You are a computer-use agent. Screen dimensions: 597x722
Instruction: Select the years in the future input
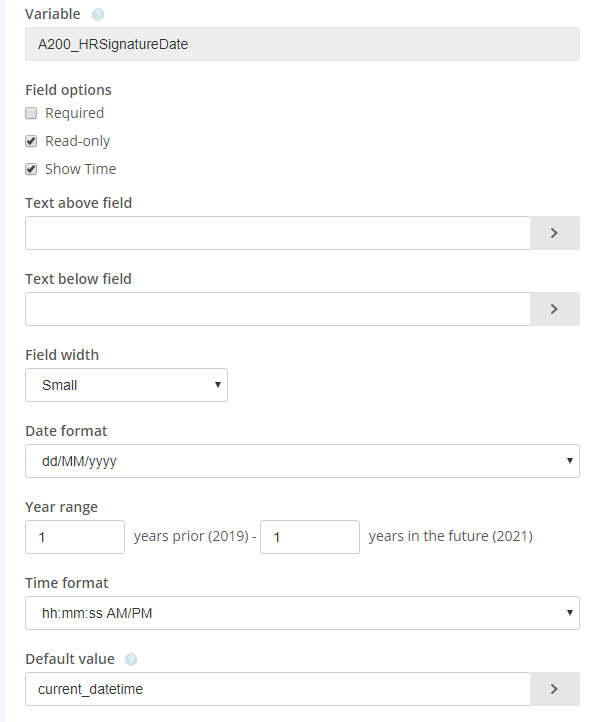(310, 537)
